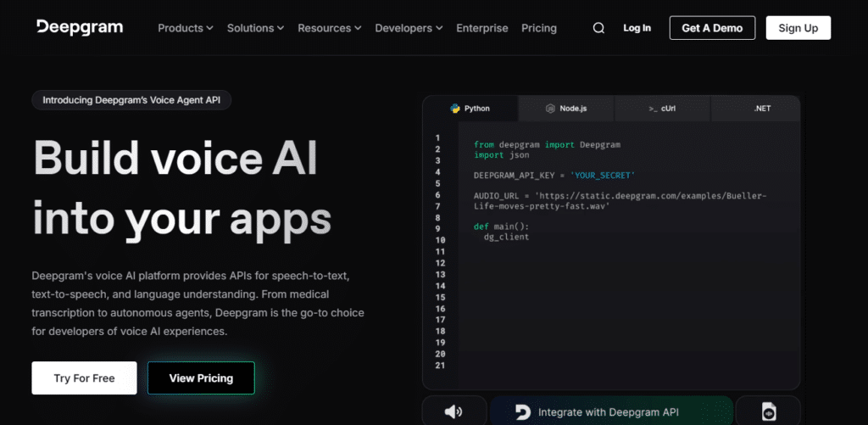
Task: Open the Enterprise page
Action: pos(482,28)
